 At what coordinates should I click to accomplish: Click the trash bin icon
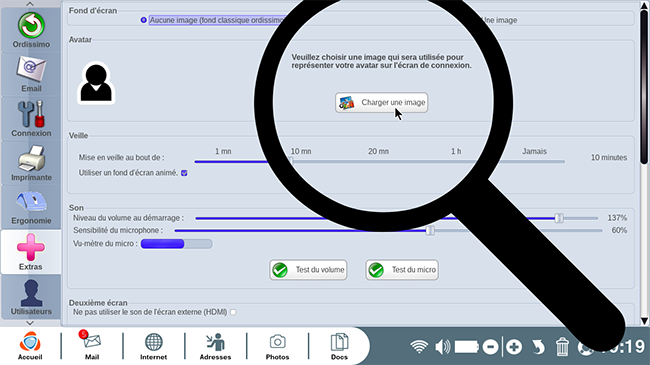[562, 346]
